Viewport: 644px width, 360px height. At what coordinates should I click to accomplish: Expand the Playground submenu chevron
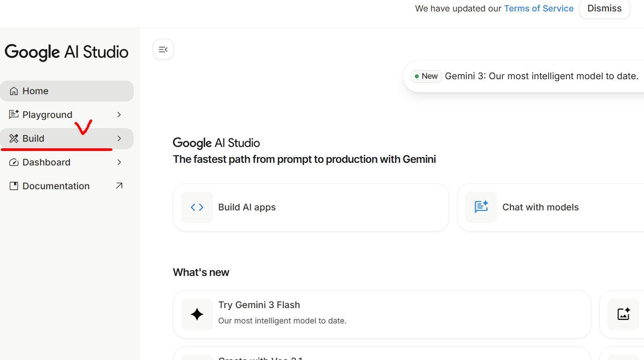pyautogui.click(x=119, y=115)
